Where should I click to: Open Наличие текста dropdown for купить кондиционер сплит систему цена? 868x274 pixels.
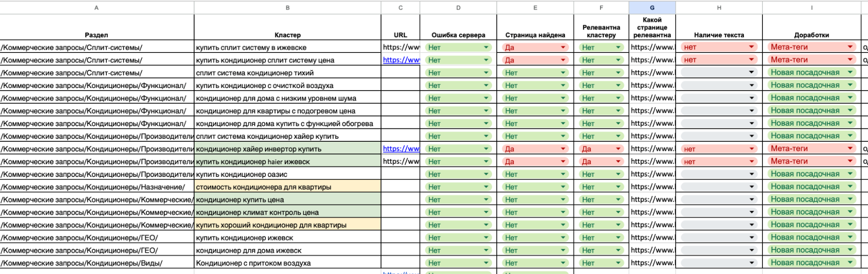pyautogui.click(x=719, y=60)
